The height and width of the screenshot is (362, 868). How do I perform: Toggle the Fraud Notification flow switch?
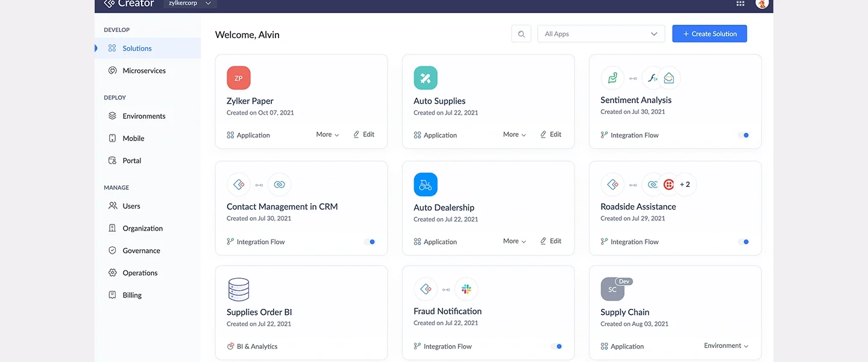(x=556, y=346)
